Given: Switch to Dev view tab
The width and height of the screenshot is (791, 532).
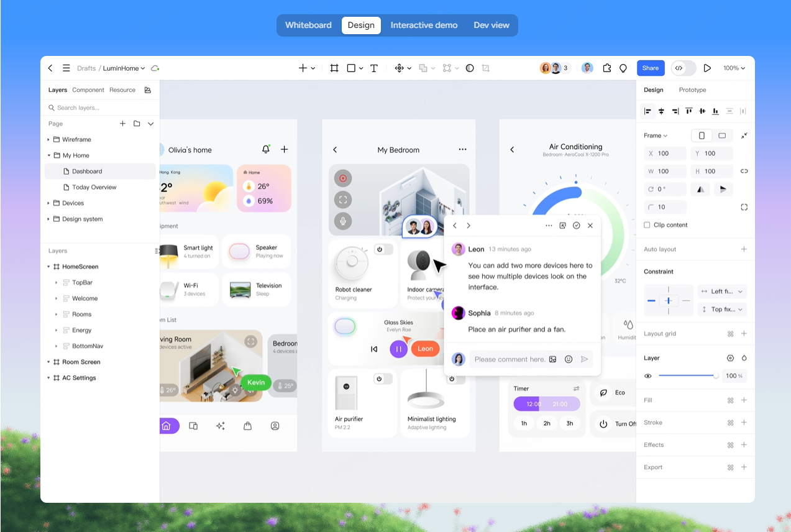Looking at the screenshot, I should point(492,25).
